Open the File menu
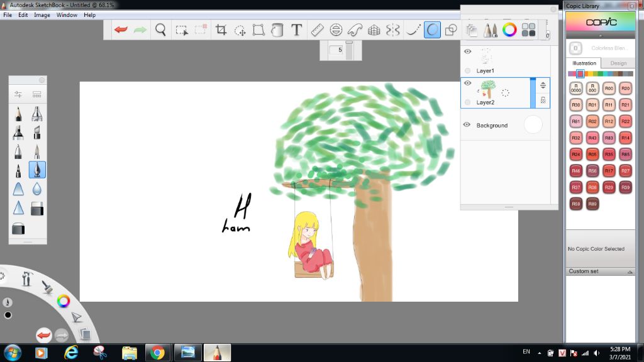Screen dimensions: 644x362 pos(8,15)
